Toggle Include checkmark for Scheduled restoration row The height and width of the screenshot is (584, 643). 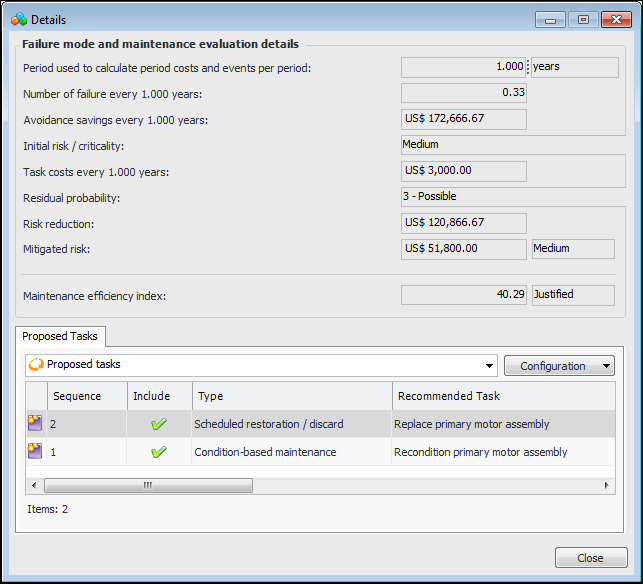159,424
